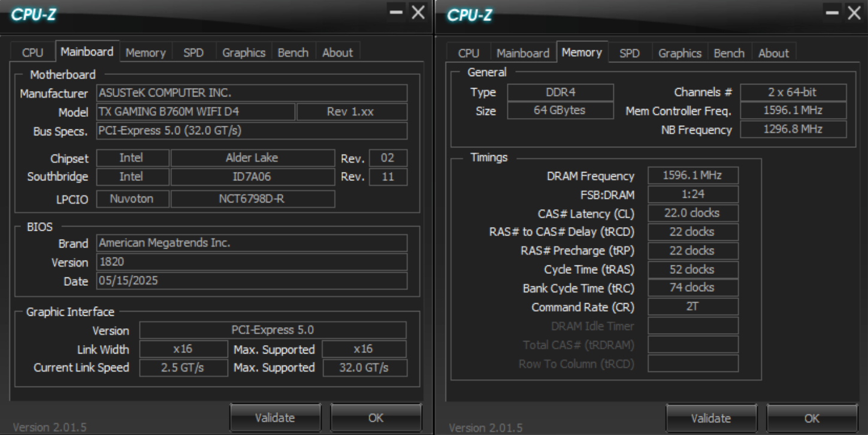868x435 pixels.
Task: Go to Bench tab in the Mainboard window
Action: click(x=293, y=53)
